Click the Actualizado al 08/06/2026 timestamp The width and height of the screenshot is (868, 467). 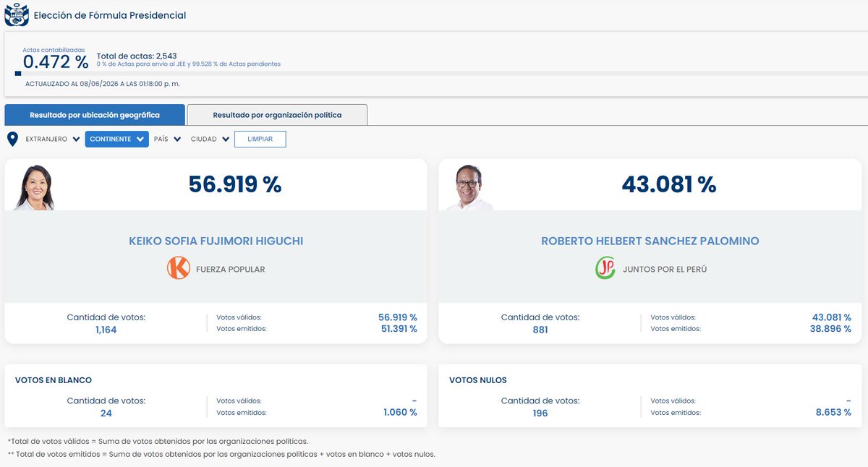[x=103, y=84]
